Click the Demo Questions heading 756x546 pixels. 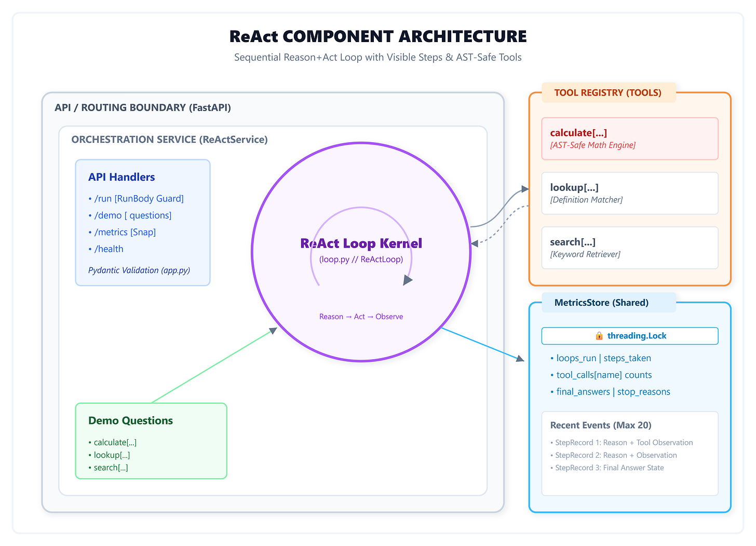[x=131, y=420]
